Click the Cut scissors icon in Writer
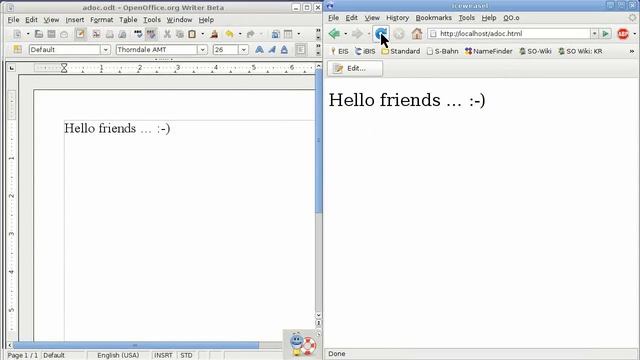Image resolution: width=640 pixels, height=360 pixels. [167, 34]
